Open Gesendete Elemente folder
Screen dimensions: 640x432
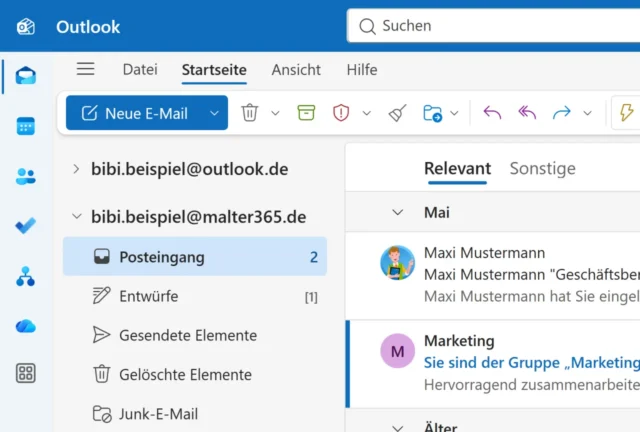point(195,335)
